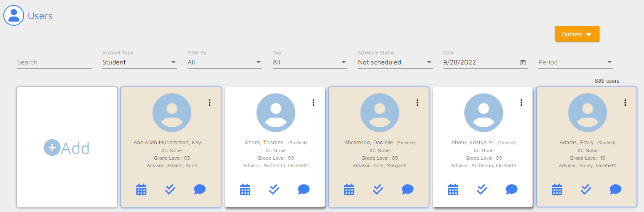
Task: Open calendar icon on Abd'Allah Muhammad card
Action: coord(141,190)
